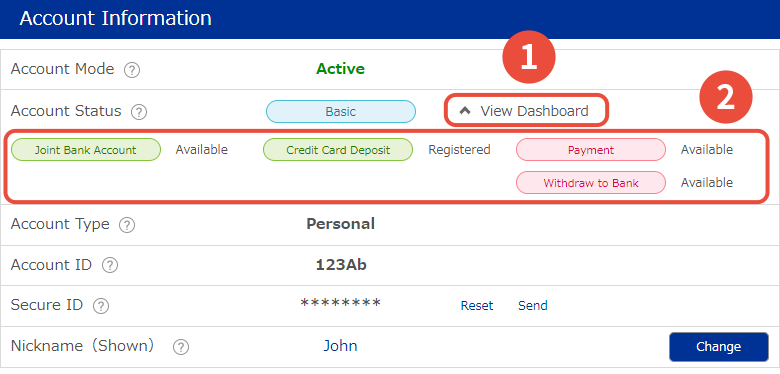Click the View Dashboard label
This screenshot has width=780, height=374.
tap(534, 111)
